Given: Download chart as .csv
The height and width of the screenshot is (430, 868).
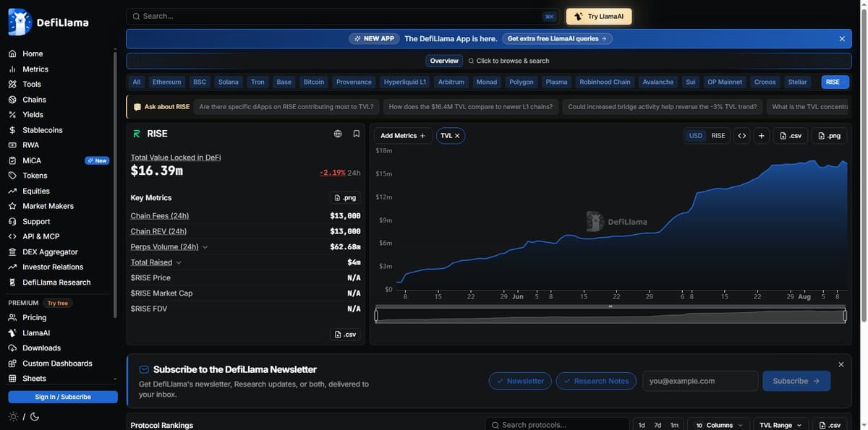Looking at the screenshot, I should (791, 136).
